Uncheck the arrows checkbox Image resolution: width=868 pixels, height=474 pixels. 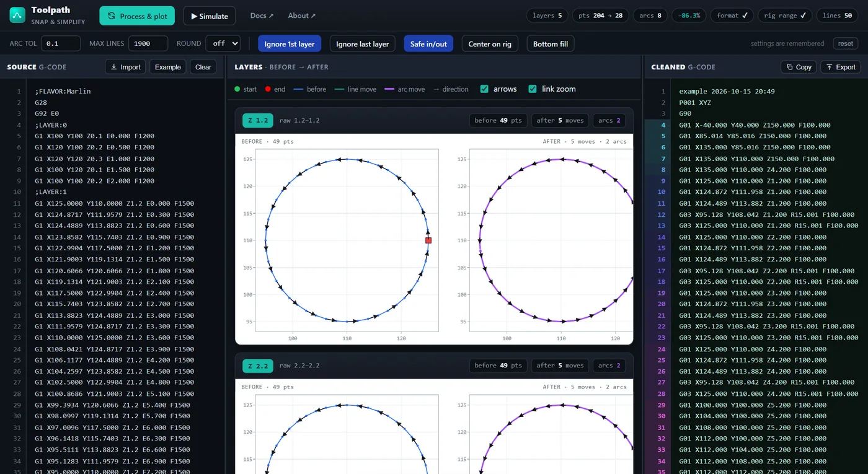484,89
